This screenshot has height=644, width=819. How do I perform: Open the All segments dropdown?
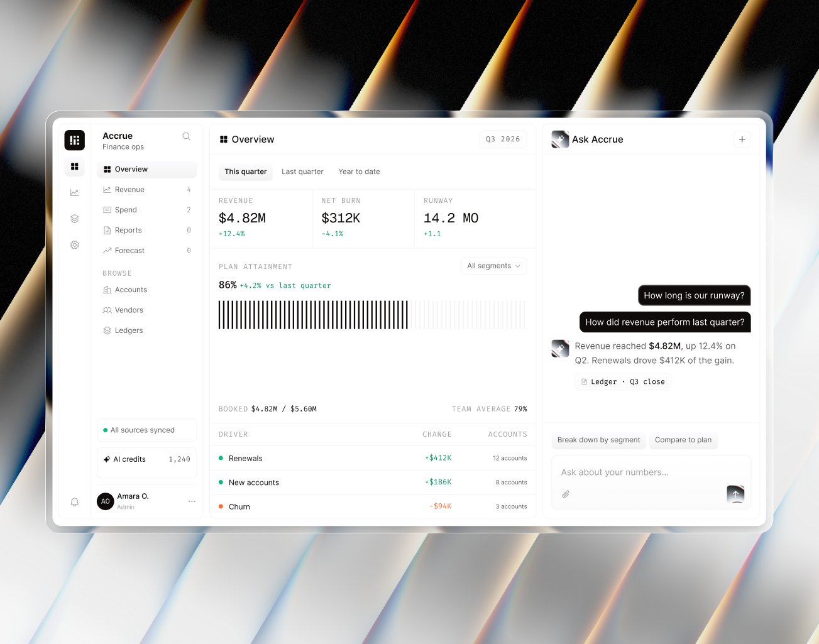pyautogui.click(x=493, y=266)
